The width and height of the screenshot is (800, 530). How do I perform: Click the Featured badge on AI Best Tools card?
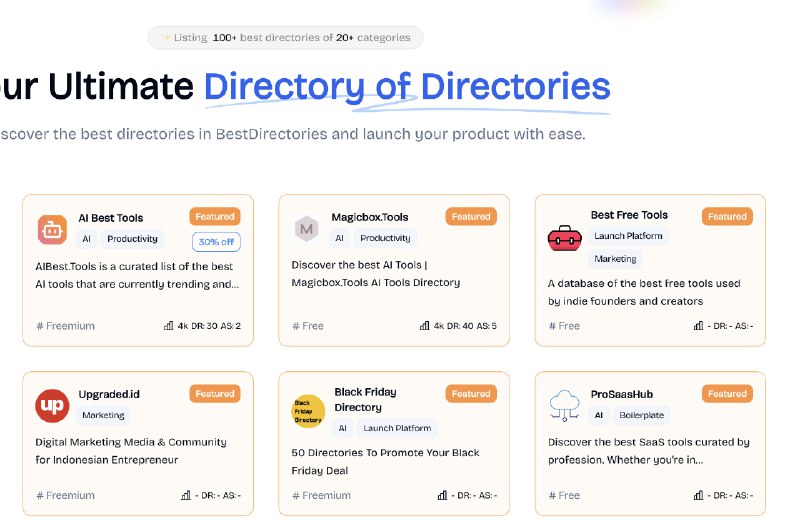215,216
